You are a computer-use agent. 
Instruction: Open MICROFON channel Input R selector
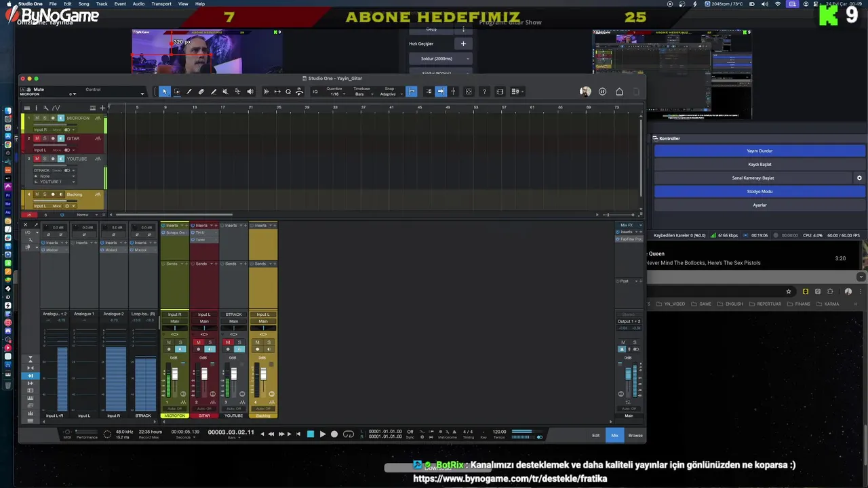(174, 314)
